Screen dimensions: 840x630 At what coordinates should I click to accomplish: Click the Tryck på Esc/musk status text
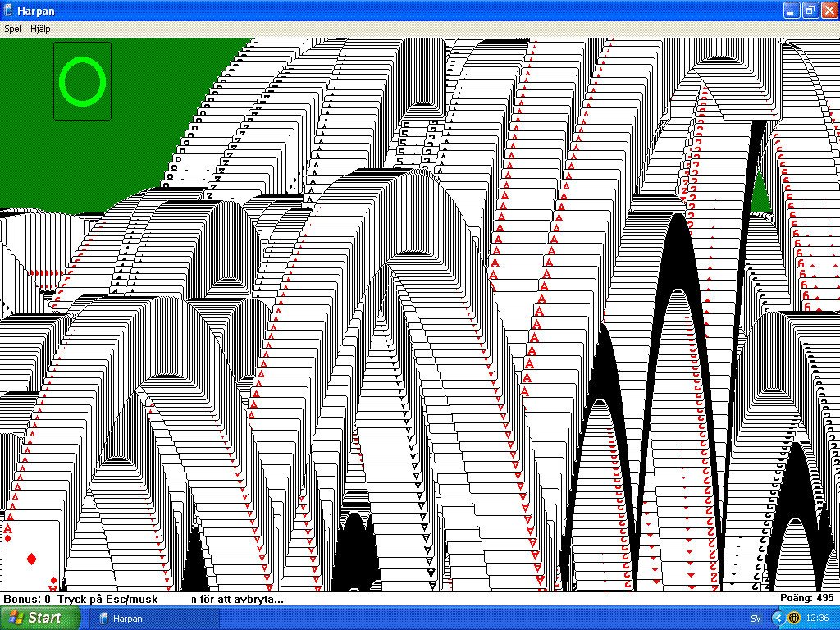107,599
